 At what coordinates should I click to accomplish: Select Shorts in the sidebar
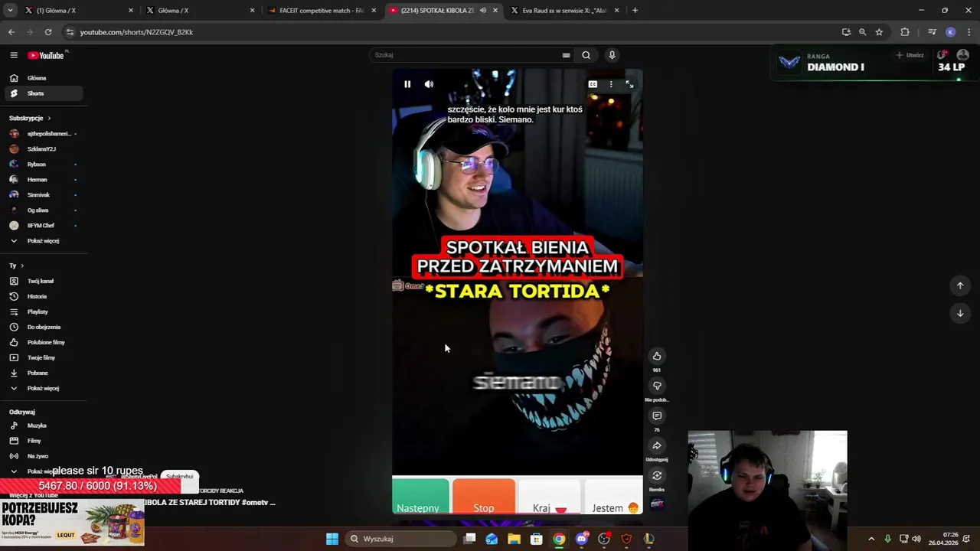43,93
